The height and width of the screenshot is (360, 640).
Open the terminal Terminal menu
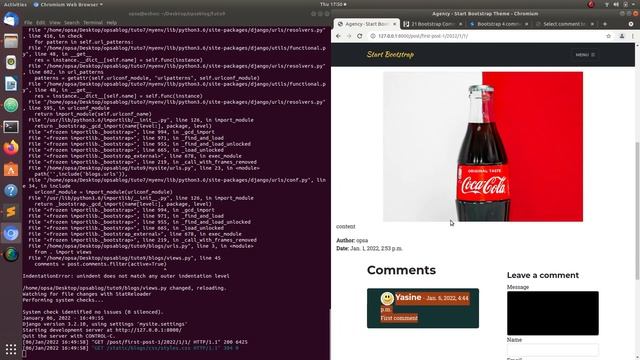(x=93, y=22)
